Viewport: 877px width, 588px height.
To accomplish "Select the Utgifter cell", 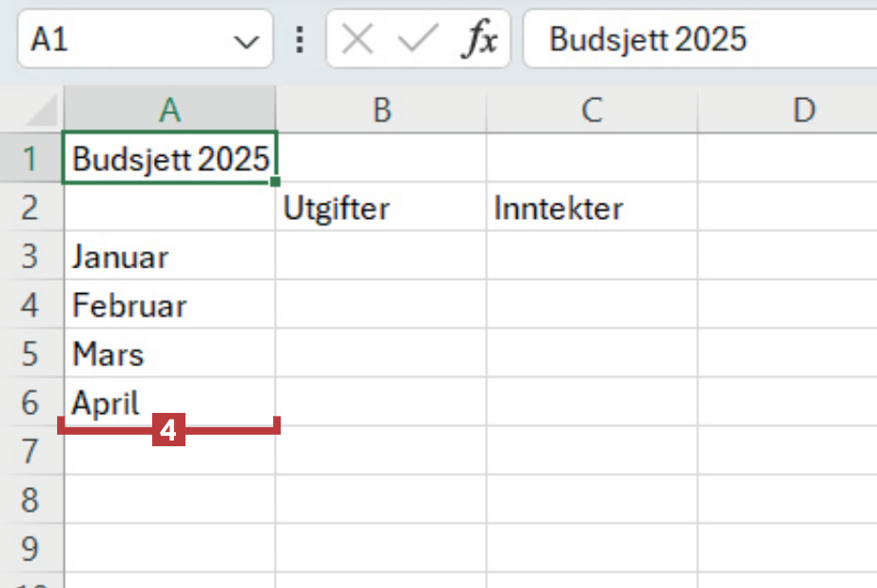I will [380, 207].
